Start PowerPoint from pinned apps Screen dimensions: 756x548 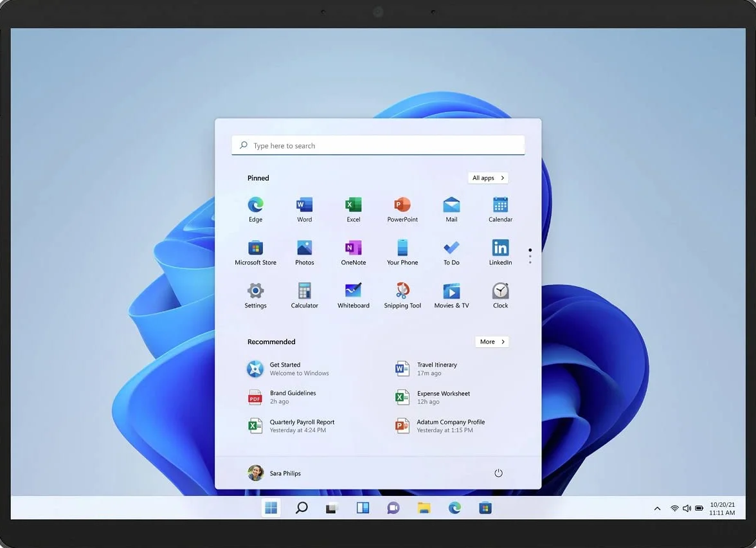coord(402,210)
